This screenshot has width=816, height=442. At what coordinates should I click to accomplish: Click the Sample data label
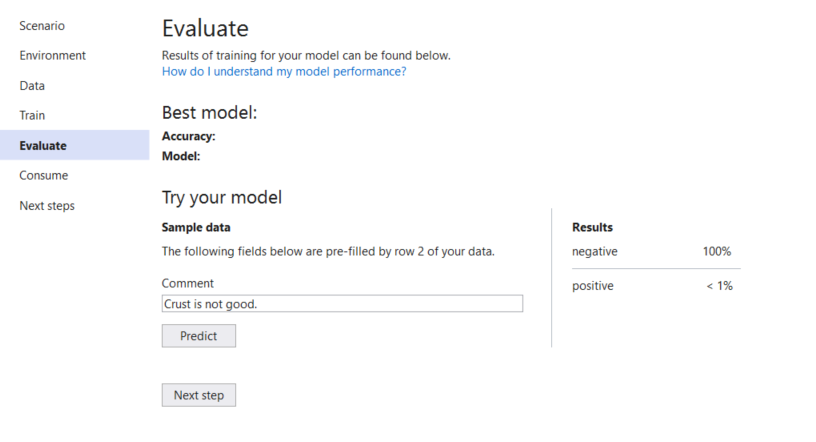click(196, 228)
